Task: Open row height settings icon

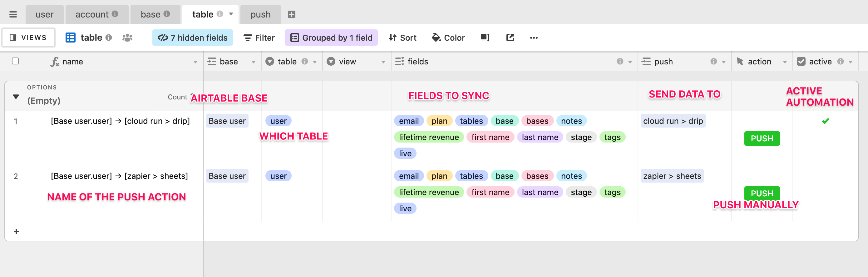Action: [485, 38]
